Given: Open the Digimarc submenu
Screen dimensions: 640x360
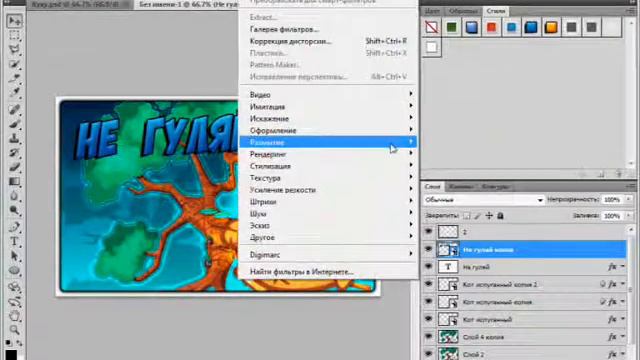Looking at the screenshot, I should pyautogui.click(x=328, y=255).
